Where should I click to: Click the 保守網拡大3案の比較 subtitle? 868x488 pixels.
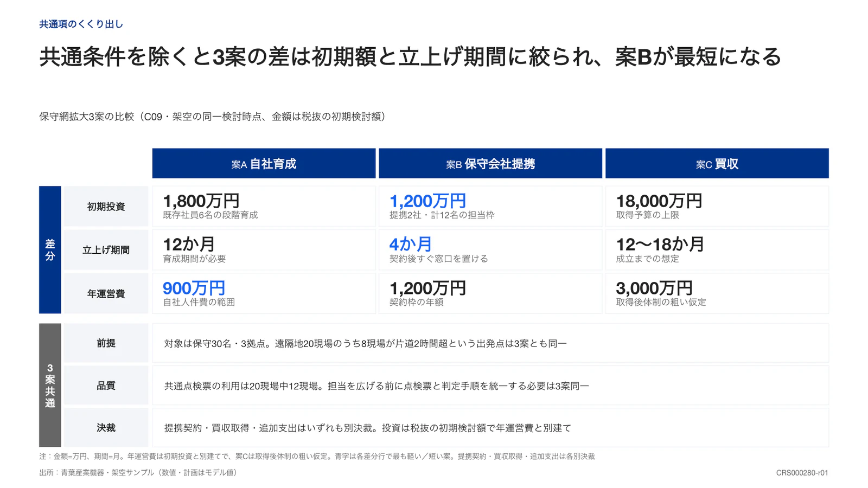[x=214, y=117]
